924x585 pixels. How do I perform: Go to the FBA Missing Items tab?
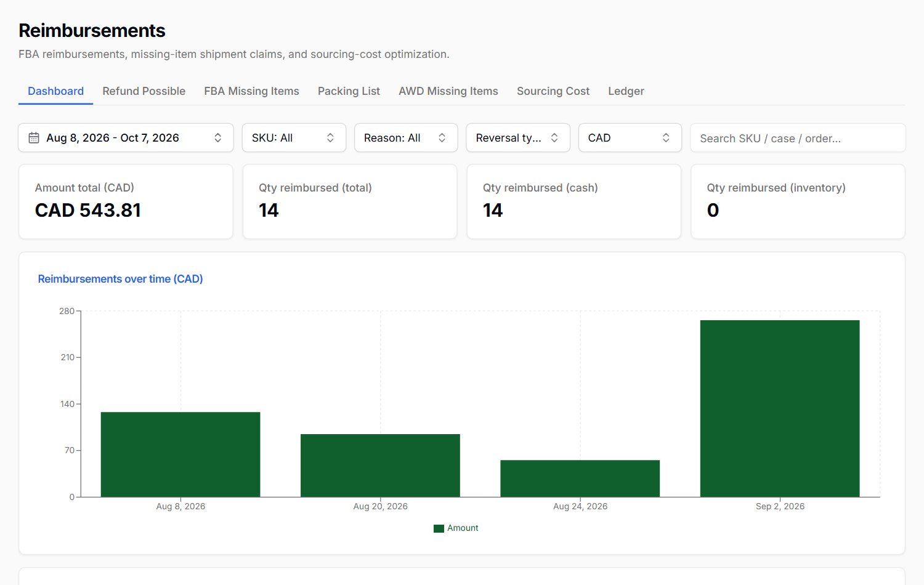[x=251, y=91]
